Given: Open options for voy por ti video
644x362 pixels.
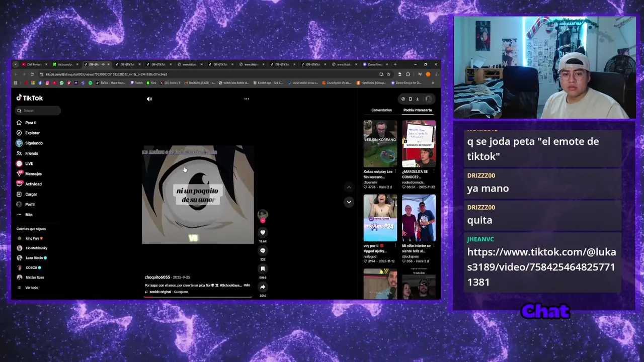Looking at the screenshot, I should 395,246.
